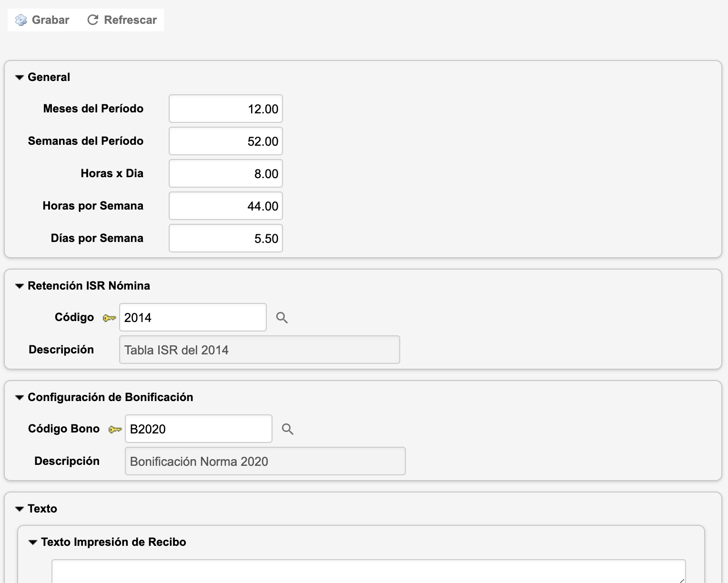This screenshot has height=583, width=728.
Task: Collapse Configuración de Bonificación section
Action: tap(20, 398)
